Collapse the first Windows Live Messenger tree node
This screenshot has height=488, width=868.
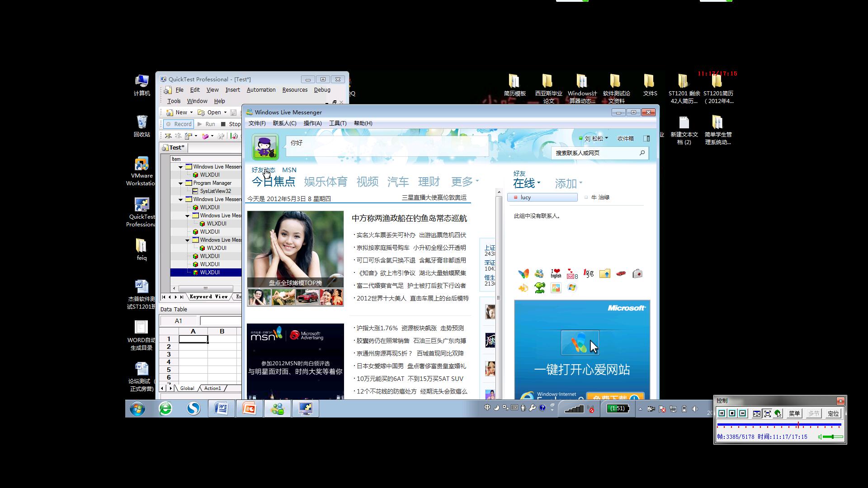click(x=180, y=167)
